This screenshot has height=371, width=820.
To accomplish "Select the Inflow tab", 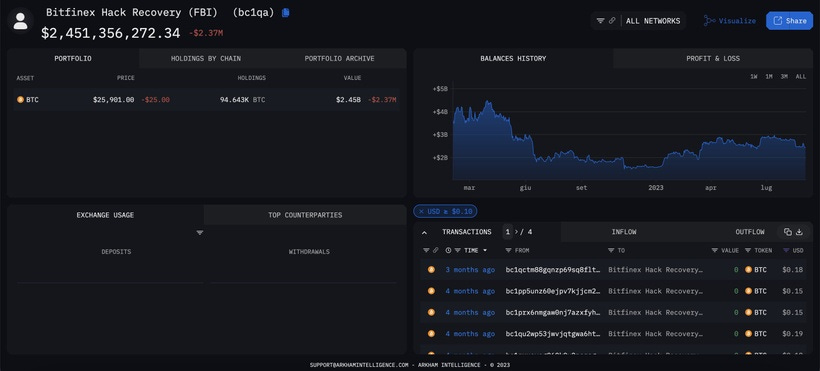I will click(624, 232).
